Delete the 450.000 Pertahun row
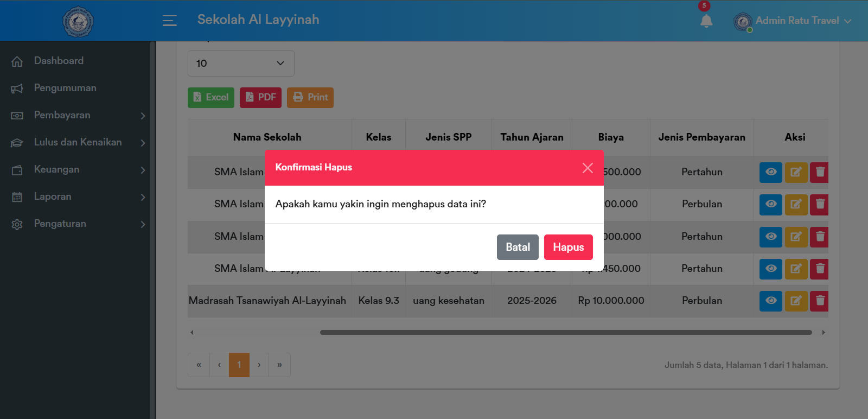The height and width of the screenshot is (419, 868). coord(820,269)
